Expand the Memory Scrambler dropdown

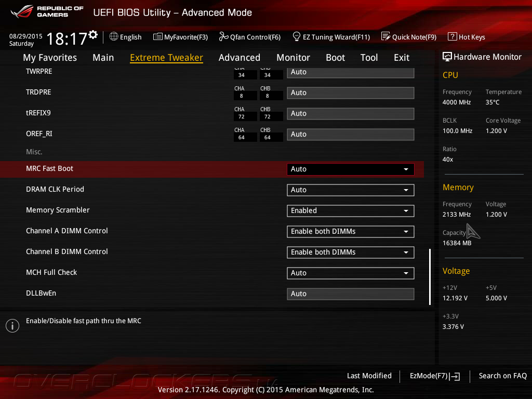pos(351,211)
